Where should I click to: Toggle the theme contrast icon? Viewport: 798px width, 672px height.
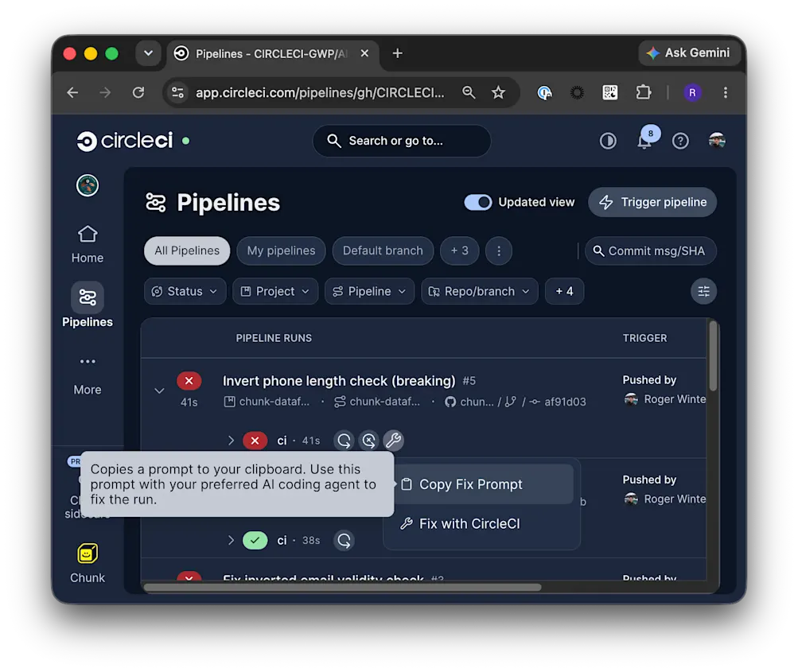pos(608,141)
